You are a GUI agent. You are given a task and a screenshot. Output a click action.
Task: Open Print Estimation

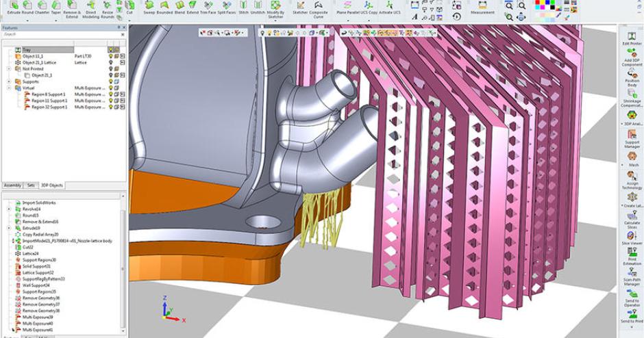(632, 257)
